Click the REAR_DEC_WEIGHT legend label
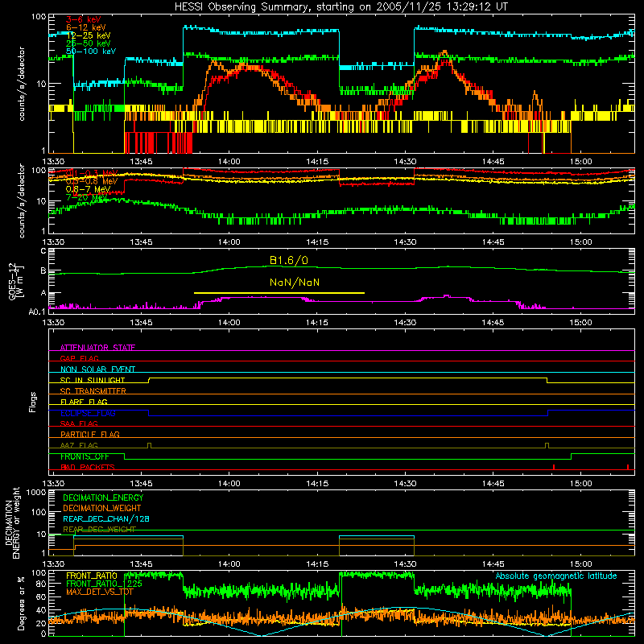This screenshot has width=644, height=644. tap(99, 530)
